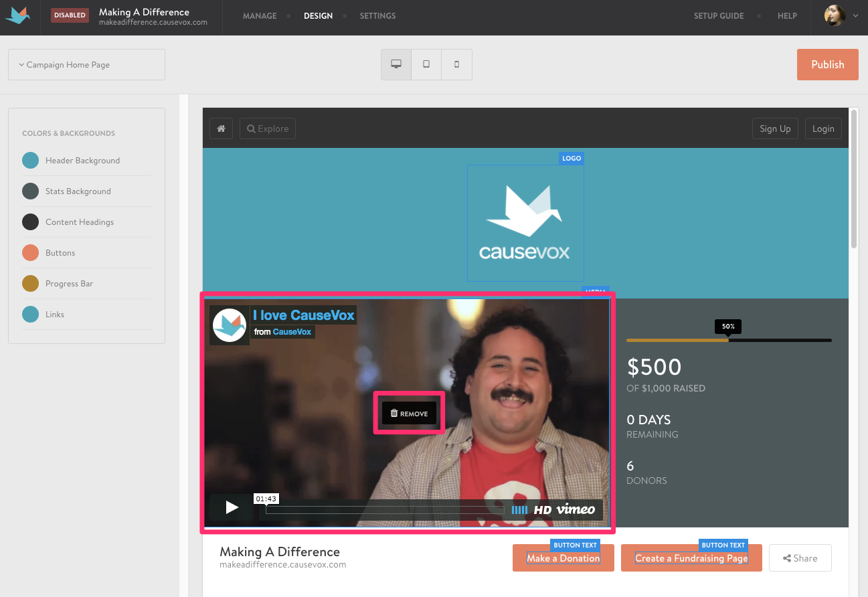Click Login in preview
The width and height of the screenshot is (868, 597).
point(823,129)
